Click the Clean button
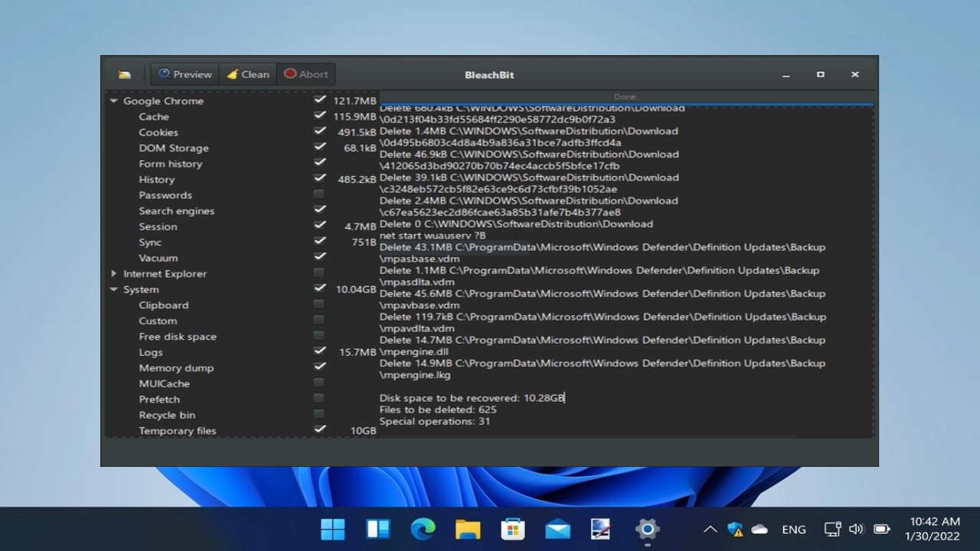This screenshot has width=980, height=551. click(248, 74)
